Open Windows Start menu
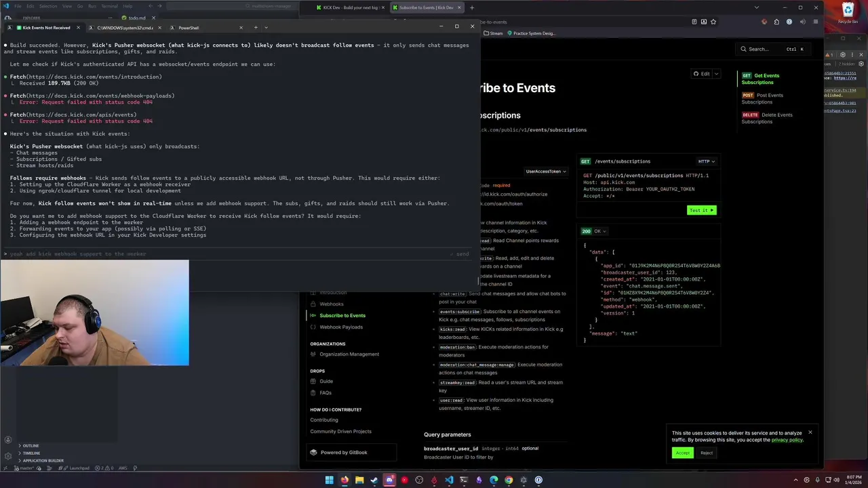The image size is (868, 488). (x=329, y=480)
